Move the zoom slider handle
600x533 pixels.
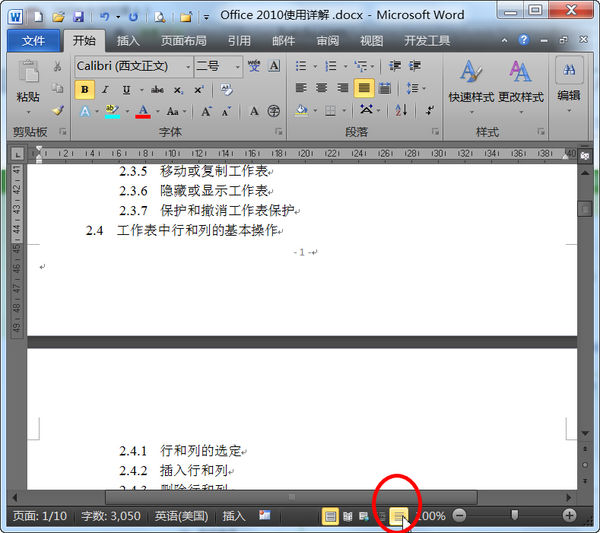tap(515, 515)
